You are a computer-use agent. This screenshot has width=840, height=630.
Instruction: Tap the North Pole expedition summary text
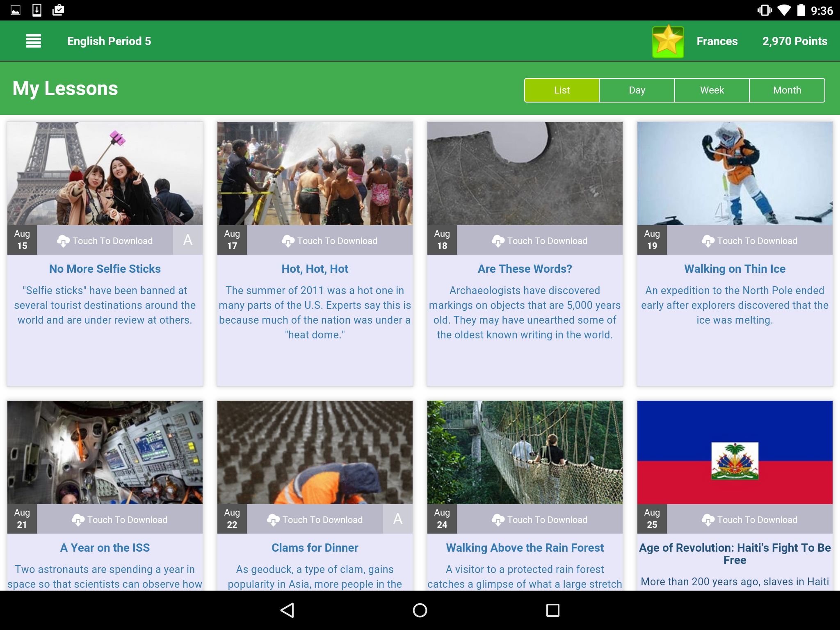tap(735, 305)
